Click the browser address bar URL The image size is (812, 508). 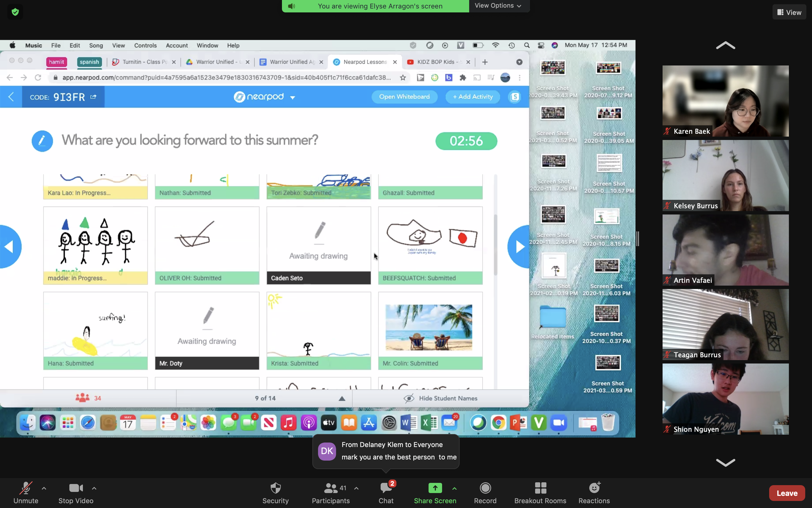click(226, 78)
